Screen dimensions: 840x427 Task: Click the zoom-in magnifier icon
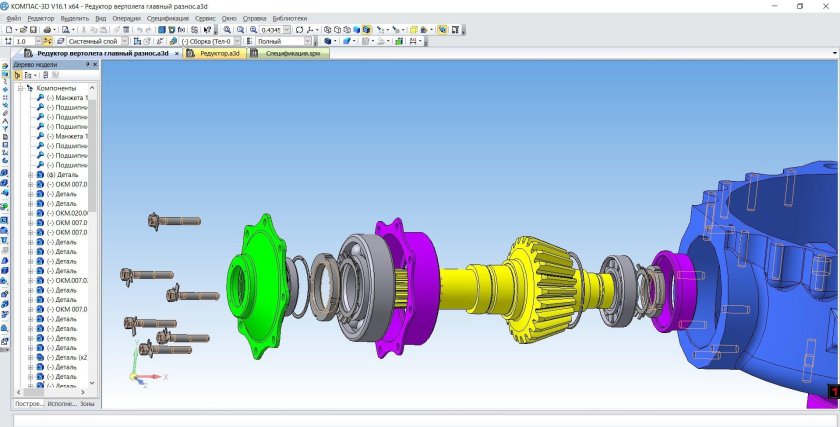tap(227, 30)
